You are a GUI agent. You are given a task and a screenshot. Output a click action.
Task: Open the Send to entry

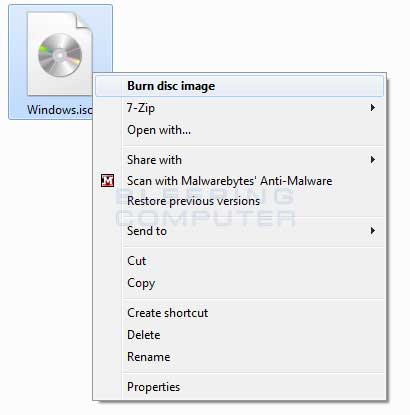point(239,230)
